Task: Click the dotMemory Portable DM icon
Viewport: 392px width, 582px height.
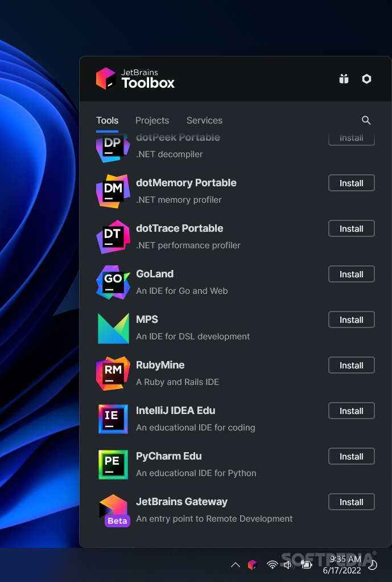Action: coord(113,191)
